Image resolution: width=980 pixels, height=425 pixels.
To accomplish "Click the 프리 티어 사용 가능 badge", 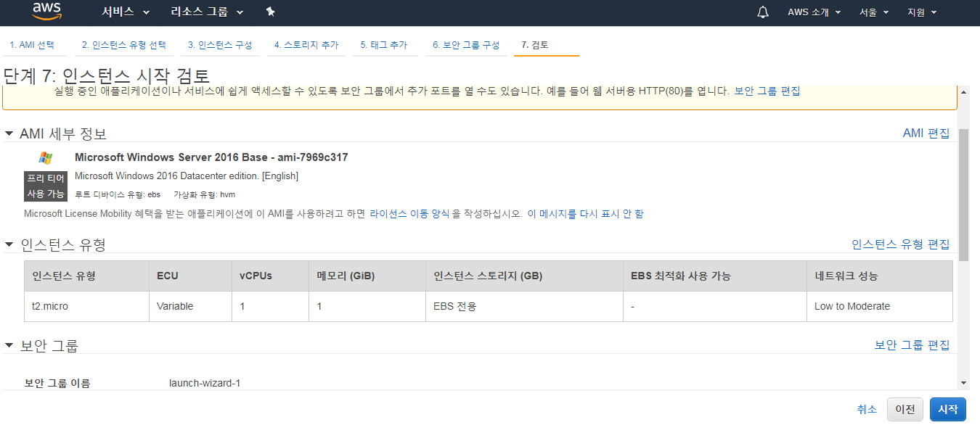I will point(46,186).
